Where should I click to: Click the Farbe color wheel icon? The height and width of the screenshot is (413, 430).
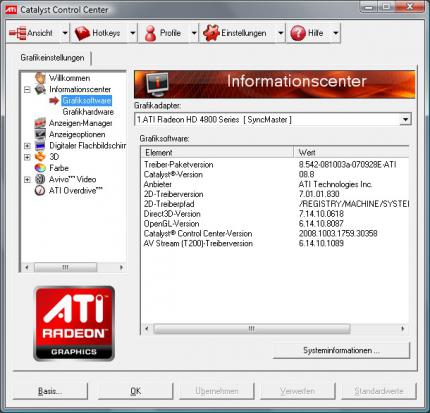tap(40, 168)
